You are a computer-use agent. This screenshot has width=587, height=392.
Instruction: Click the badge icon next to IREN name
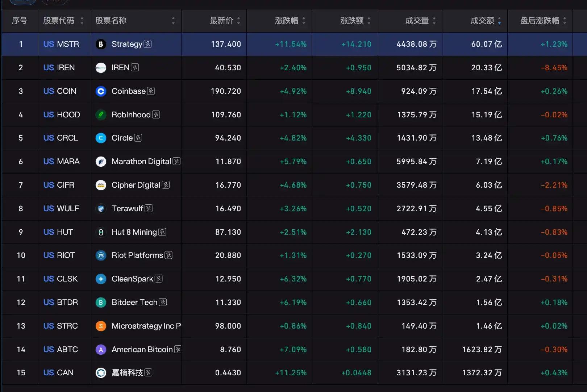point(135,67)
